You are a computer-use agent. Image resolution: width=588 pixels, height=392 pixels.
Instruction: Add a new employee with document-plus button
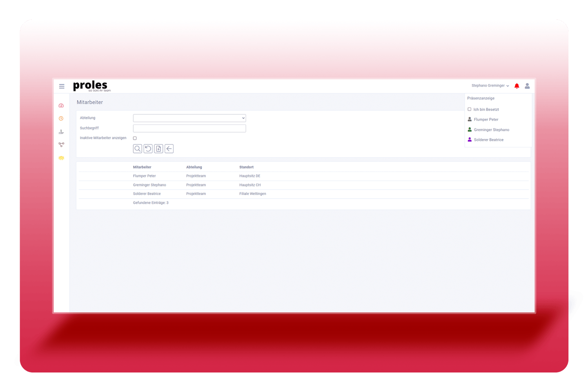(158, 149)
